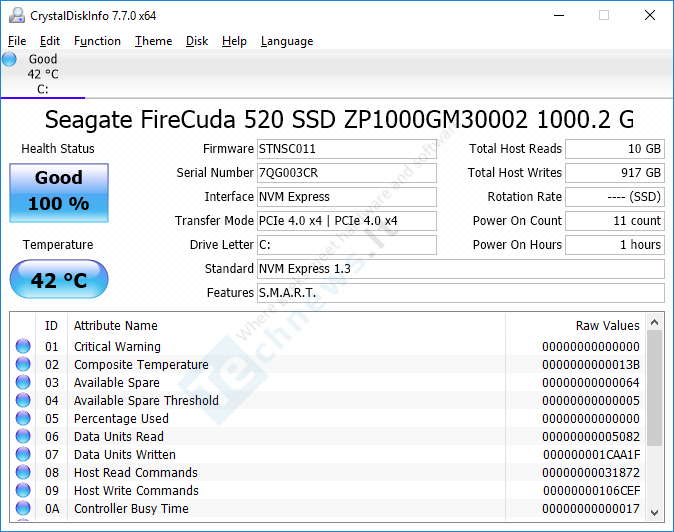Click the attribute list scroll down arrow
This screenshot has height=532, width=674.
click(655, 512)
